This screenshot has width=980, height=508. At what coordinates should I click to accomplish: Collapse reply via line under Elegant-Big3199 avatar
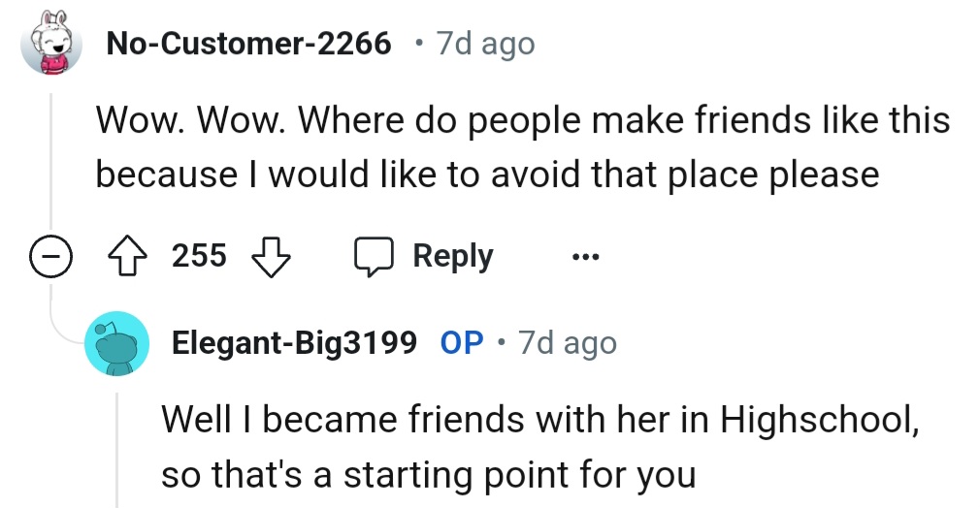[116, 446]
